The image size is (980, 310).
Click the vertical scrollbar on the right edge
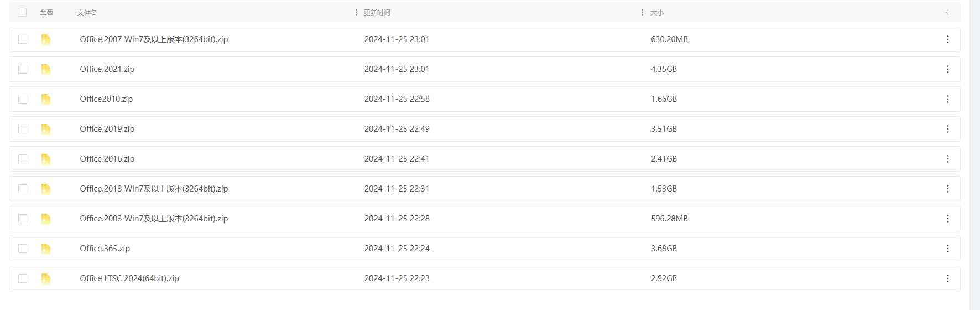(x=974, y=155)
